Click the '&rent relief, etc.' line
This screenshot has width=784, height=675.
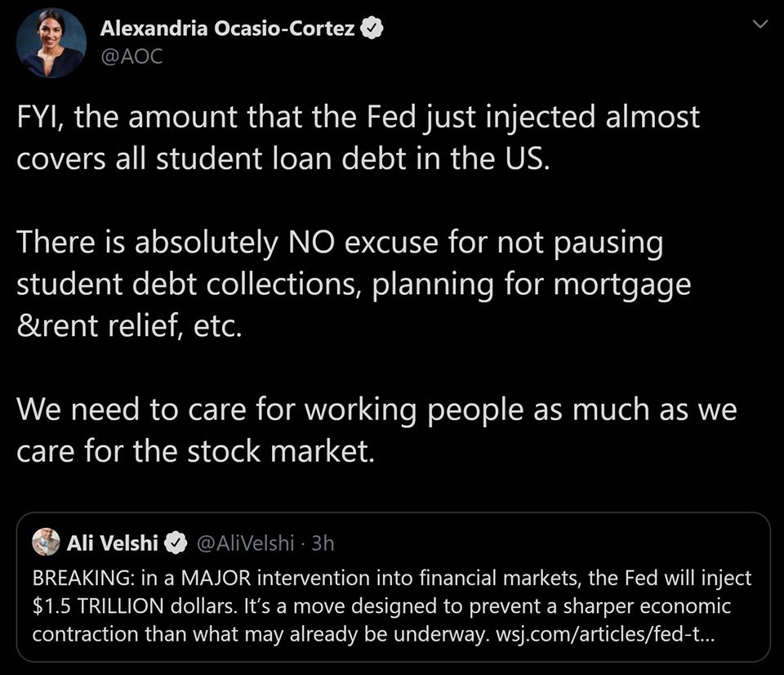point(129,325)
